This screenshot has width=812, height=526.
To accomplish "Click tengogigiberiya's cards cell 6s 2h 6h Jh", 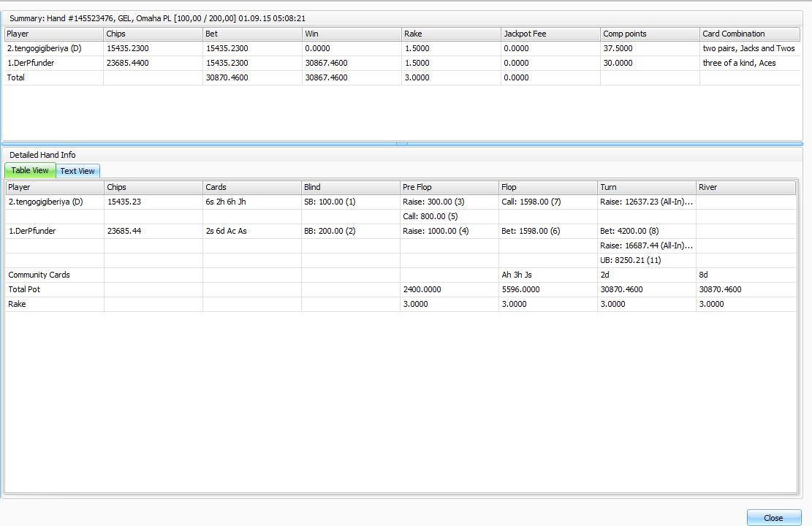I will click(x=226, y=202).
